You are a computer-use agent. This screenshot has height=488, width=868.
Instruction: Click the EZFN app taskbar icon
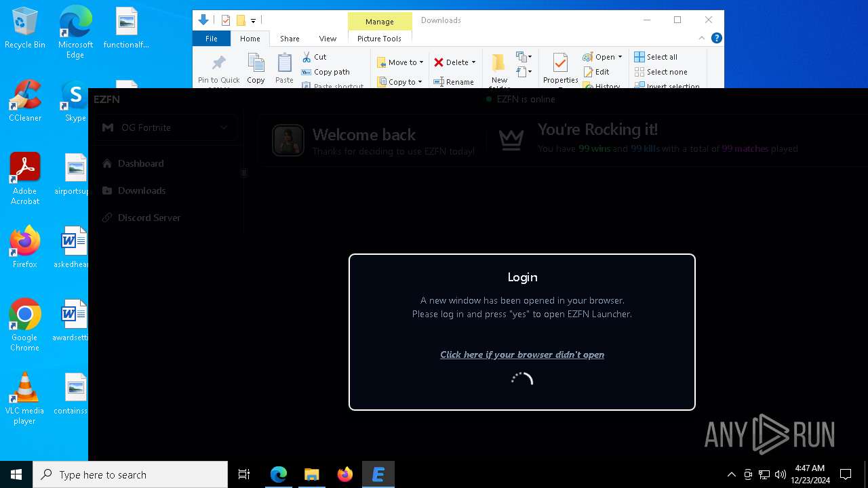tap(378, 474)
